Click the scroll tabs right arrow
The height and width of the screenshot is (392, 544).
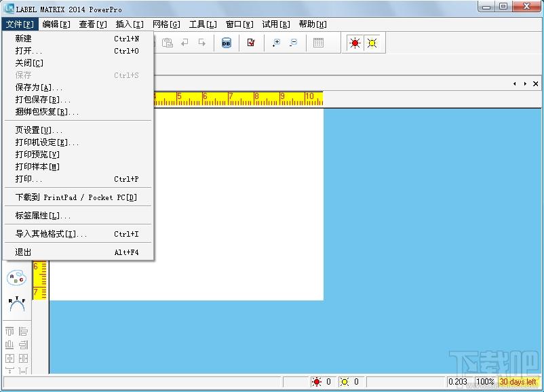525,83
